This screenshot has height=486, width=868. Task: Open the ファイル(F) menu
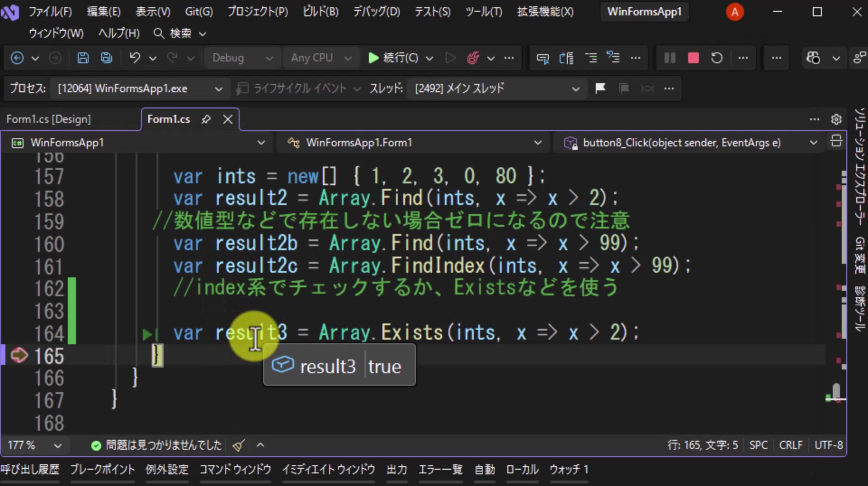pos(50,12)
